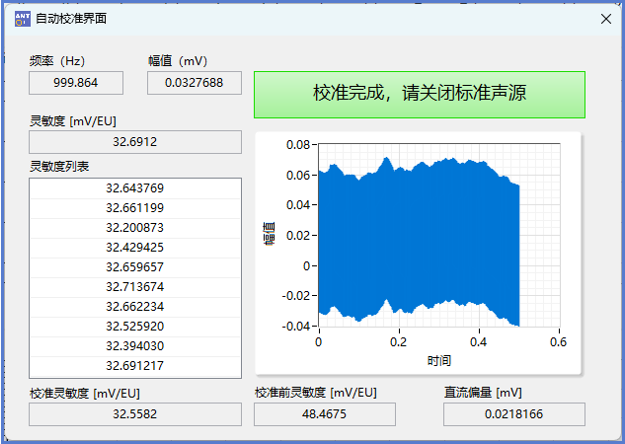625x444 pixels.
Task: Choose list row 32.525920
Action: click(135, 326)
